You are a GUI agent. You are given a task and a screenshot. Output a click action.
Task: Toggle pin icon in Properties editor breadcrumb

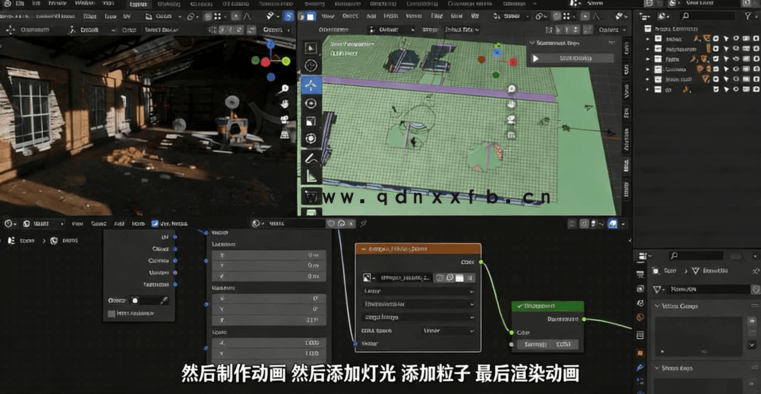[x=755, y=270]
